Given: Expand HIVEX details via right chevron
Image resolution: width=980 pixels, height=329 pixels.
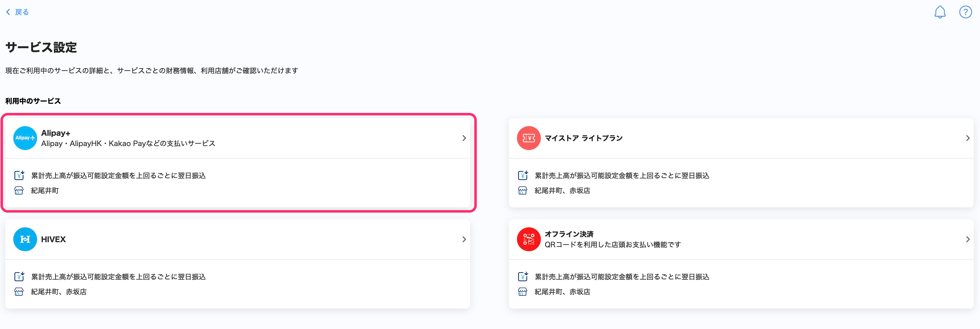Looking at the screenshot, I should pos(464,239).
